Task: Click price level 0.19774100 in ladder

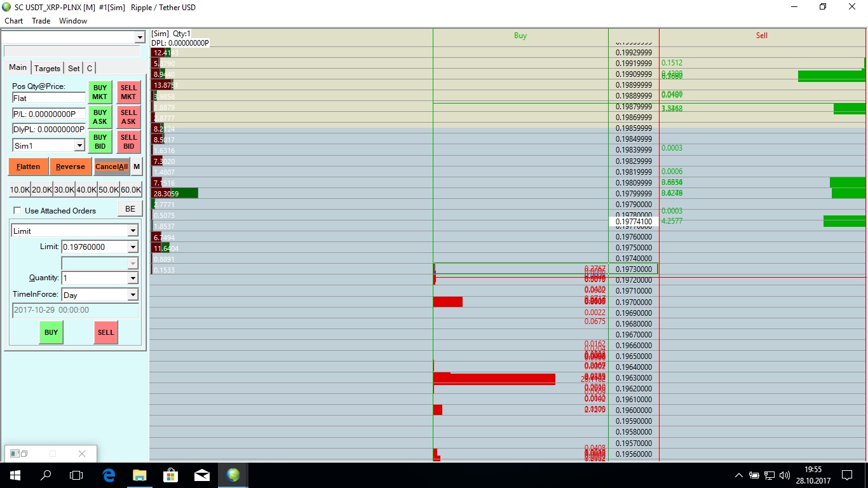Action: (x=634, y=222)
